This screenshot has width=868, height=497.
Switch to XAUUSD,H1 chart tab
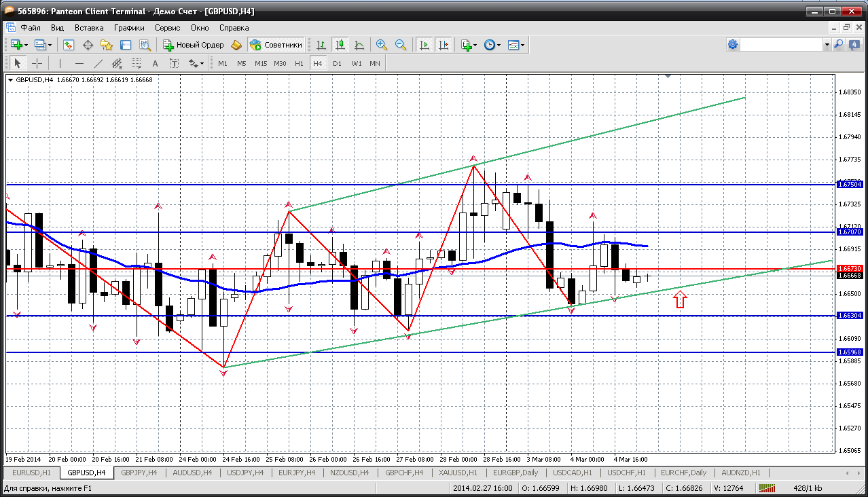pyautogui.click(x=458, y=473)
